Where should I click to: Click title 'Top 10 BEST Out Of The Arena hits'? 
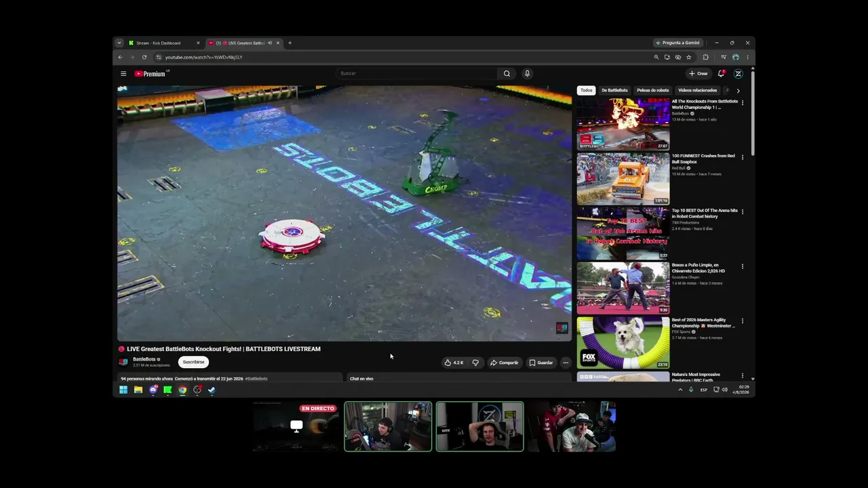tap(705, 213)
